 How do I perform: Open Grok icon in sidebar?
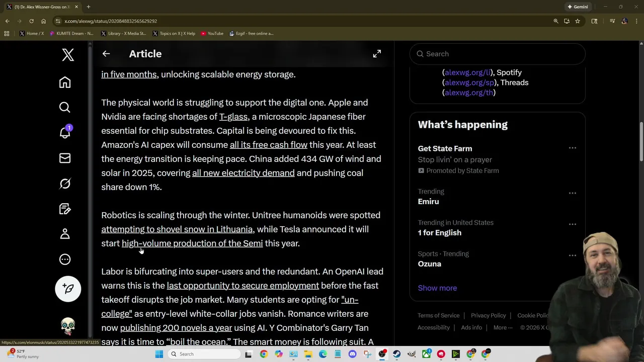(x=65, y=184)
